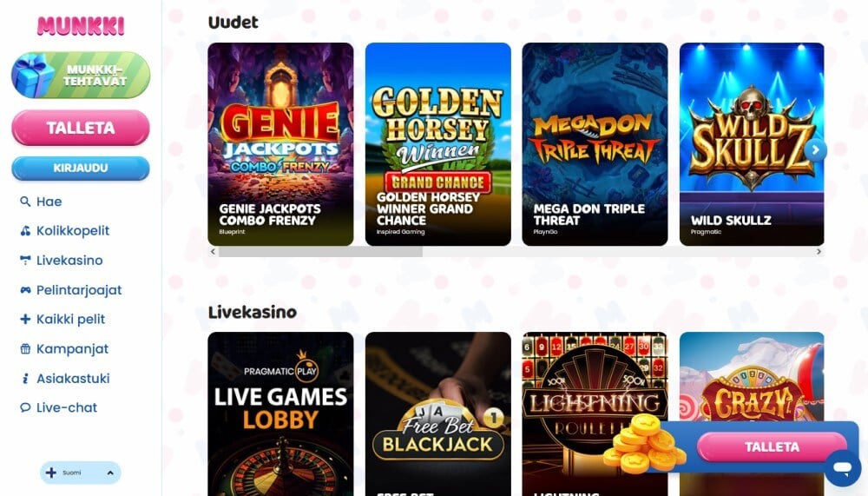Click the Kampanjat gift icon
This screenshot has width=868, height=496.
[25, 348]
